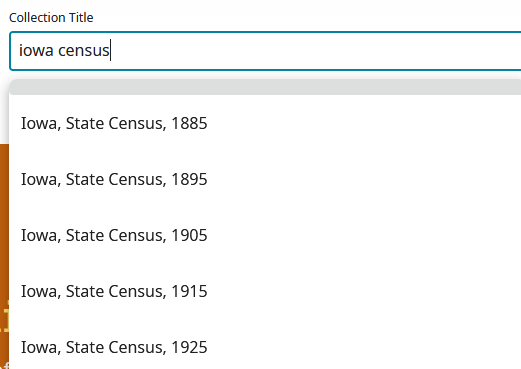Click inside the Collection Title input field

(x=265, y=51)
